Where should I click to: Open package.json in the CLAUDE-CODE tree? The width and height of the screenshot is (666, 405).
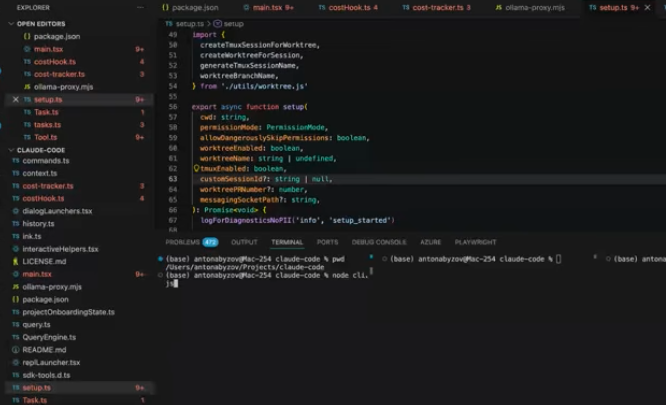click(x=45, y=299)
